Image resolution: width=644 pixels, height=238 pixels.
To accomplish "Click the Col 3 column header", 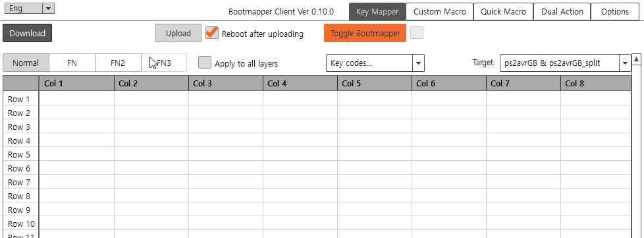I will pos(225,84).
